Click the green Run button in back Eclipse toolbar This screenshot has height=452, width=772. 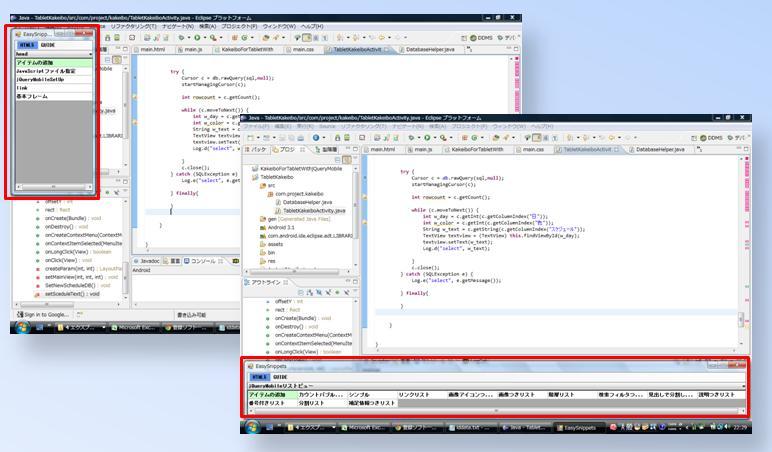196,38
